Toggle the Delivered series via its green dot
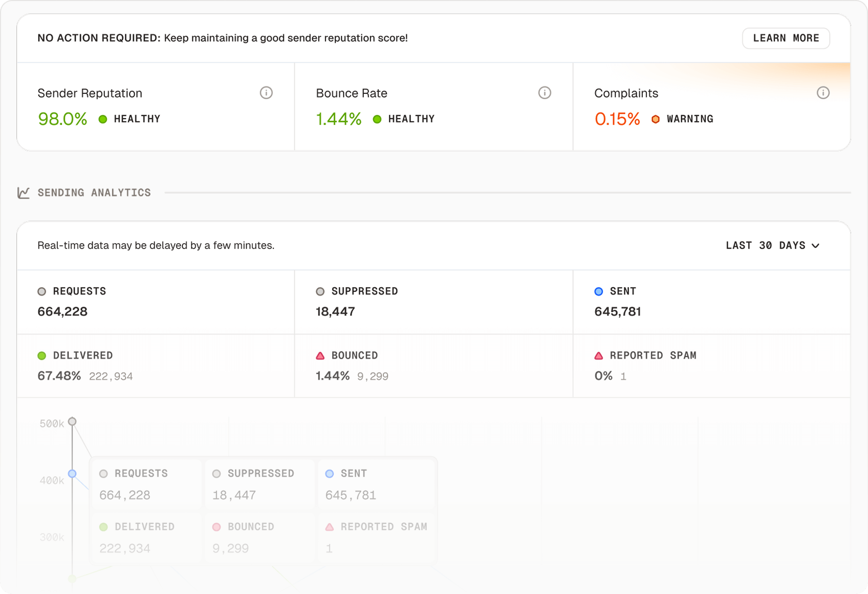 pos(41,355)
